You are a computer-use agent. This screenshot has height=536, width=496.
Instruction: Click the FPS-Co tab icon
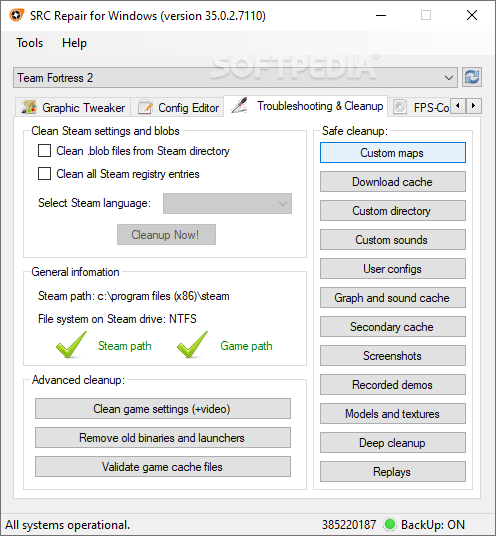[x=400, y=107]
